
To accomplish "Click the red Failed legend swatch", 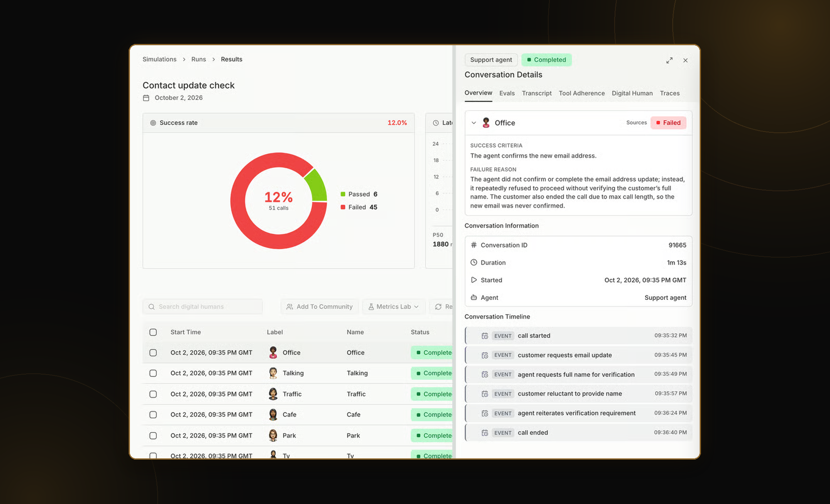I will click(x=343, y=207).
